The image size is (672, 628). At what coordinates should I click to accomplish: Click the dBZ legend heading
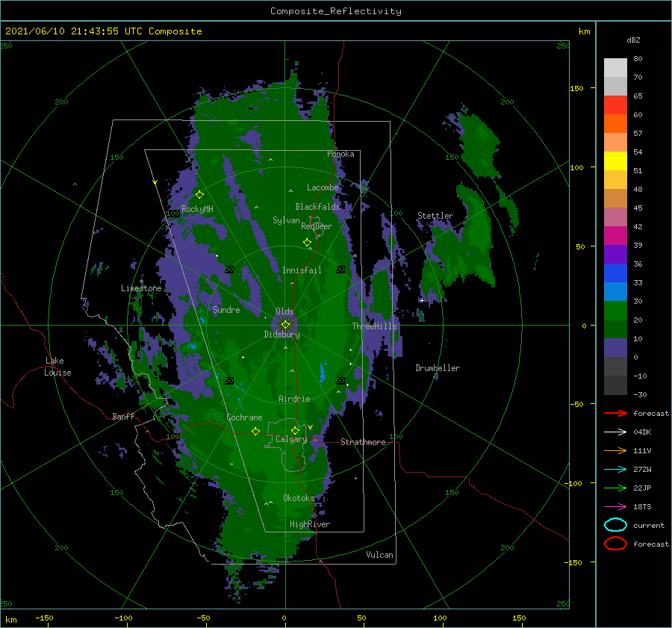(x=633, y=40)
